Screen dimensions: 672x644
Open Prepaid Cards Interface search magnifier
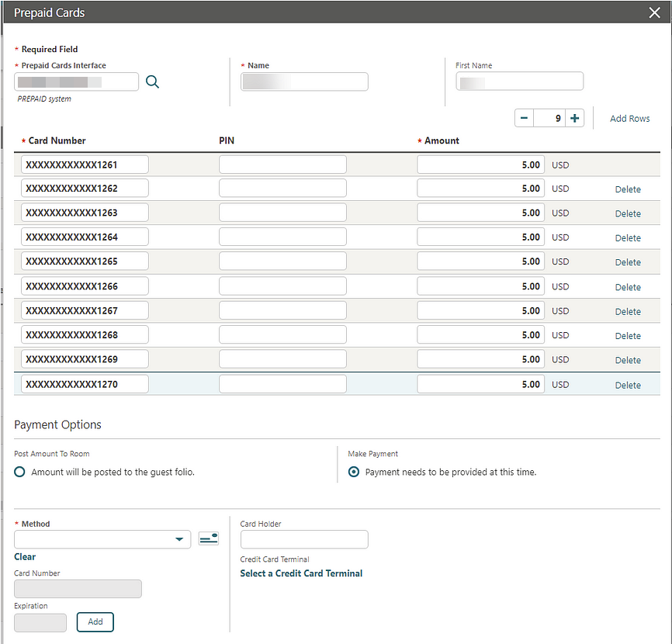(x=152, y=81)
